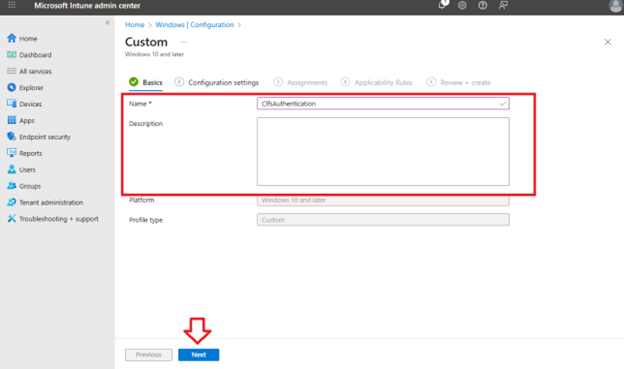The image size is (624, 369).
Task: Open Tenant administration in sidebar
Action: [51, 203]
